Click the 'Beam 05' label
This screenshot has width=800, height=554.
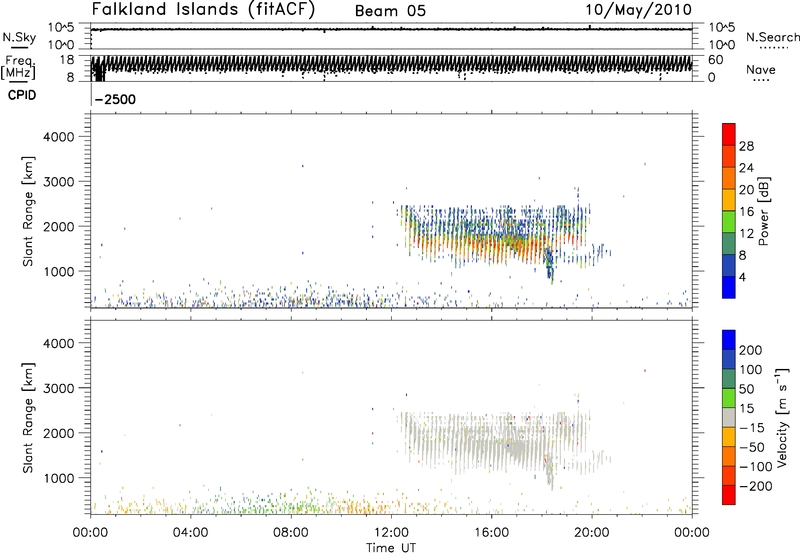(390, 11)
